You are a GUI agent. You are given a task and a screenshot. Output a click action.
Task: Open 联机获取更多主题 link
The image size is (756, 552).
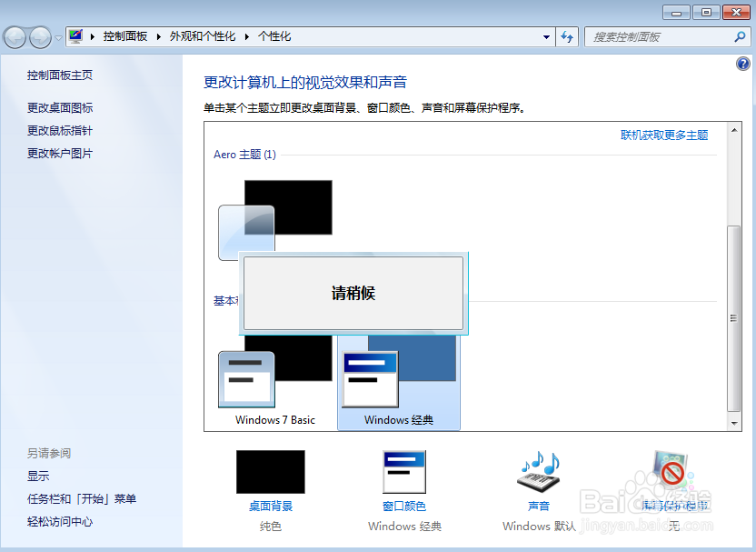click(664, 135)
